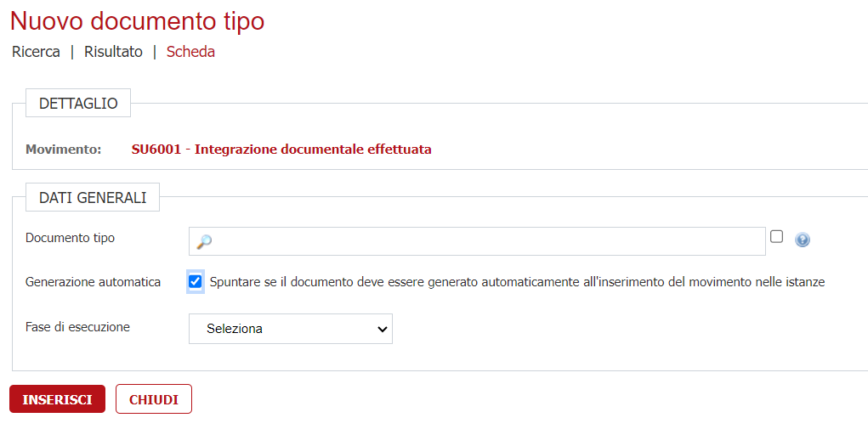The image size is (868, 446).
Task: Click the CHIUDI button
Action: [x=154, y=399]
